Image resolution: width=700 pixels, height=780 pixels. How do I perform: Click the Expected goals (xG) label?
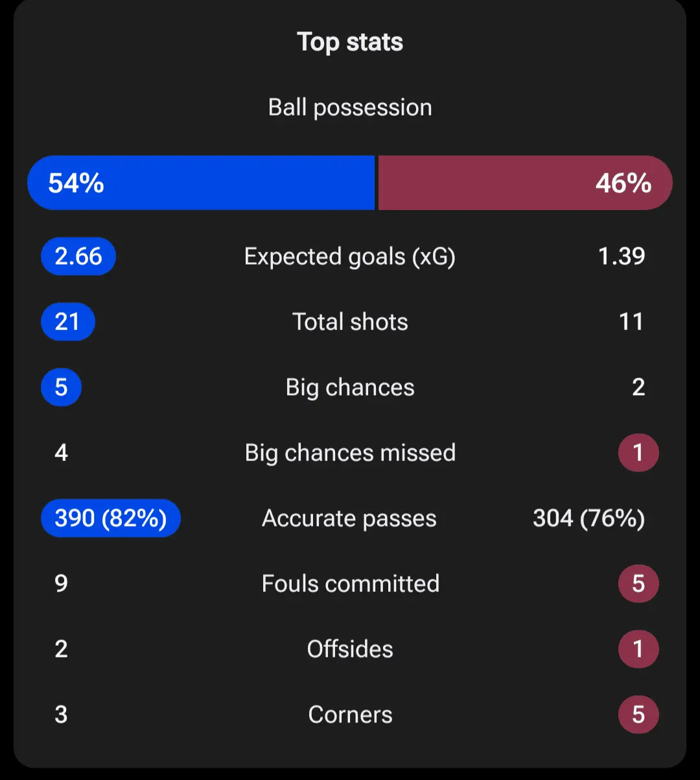pos(350,257)
